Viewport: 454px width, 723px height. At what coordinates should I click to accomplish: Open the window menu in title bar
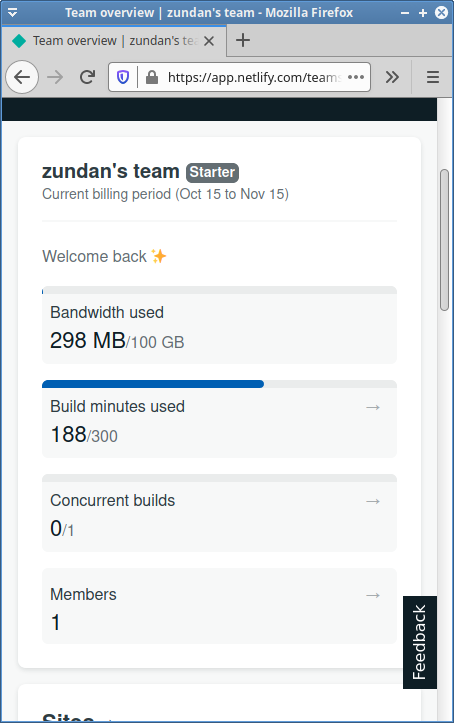[x=12, y=12]
